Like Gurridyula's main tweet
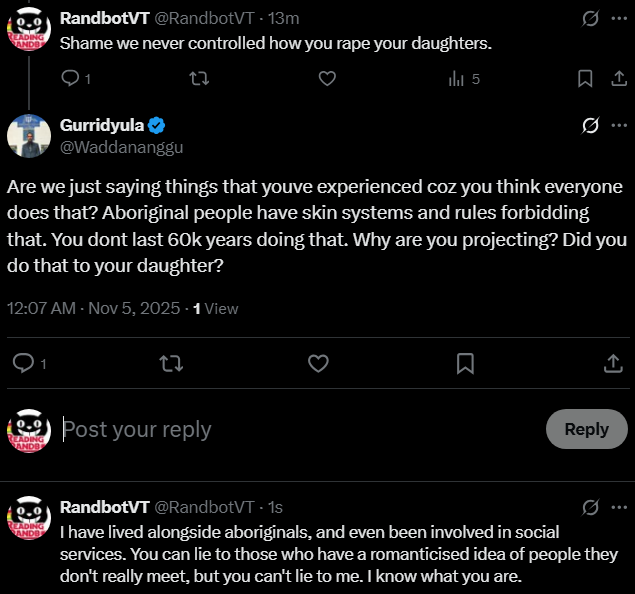635x594 pixels. point(318,364)
